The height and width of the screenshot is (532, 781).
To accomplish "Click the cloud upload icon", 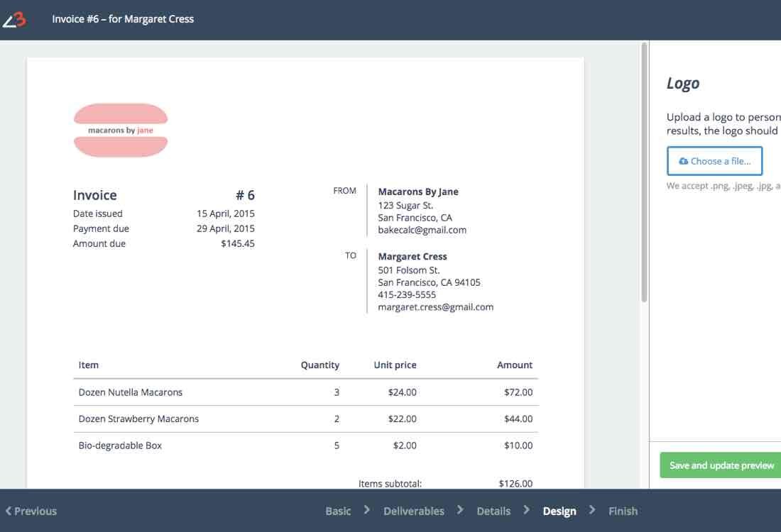I will [683, 162].
